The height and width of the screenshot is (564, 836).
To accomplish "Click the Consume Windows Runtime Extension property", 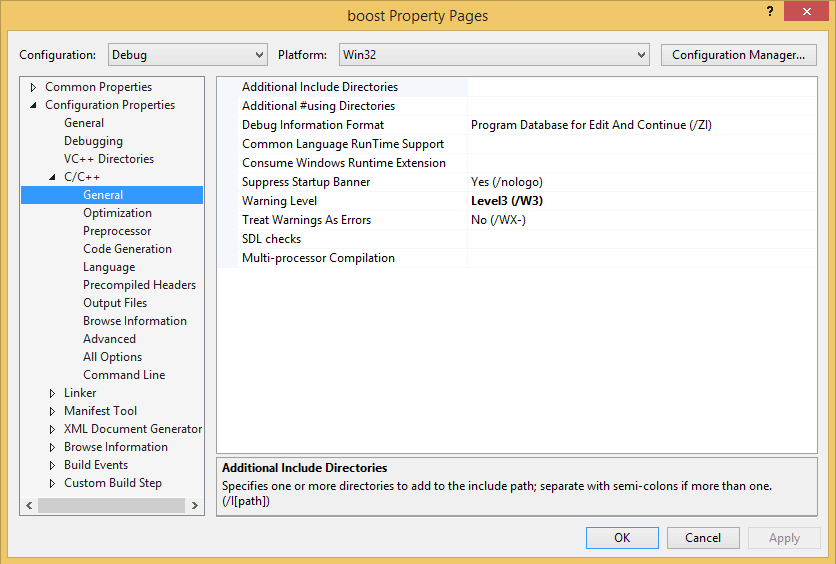I will tap(343, 163).
